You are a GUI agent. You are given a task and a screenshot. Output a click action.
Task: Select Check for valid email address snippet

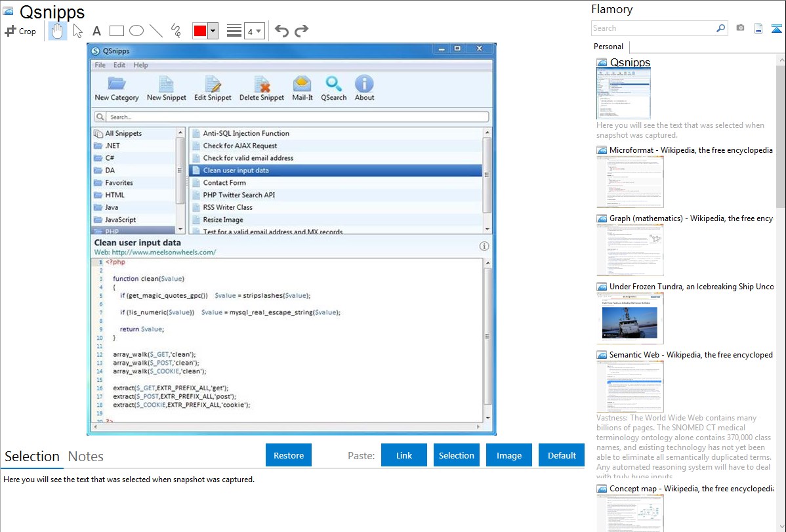coord(335,158)
